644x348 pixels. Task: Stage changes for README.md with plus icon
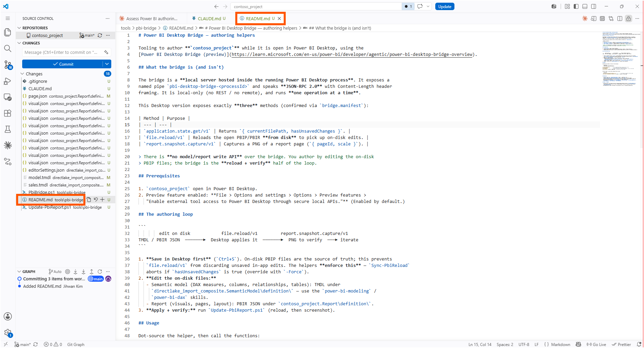pyautogui.click(x=102, y=200)
